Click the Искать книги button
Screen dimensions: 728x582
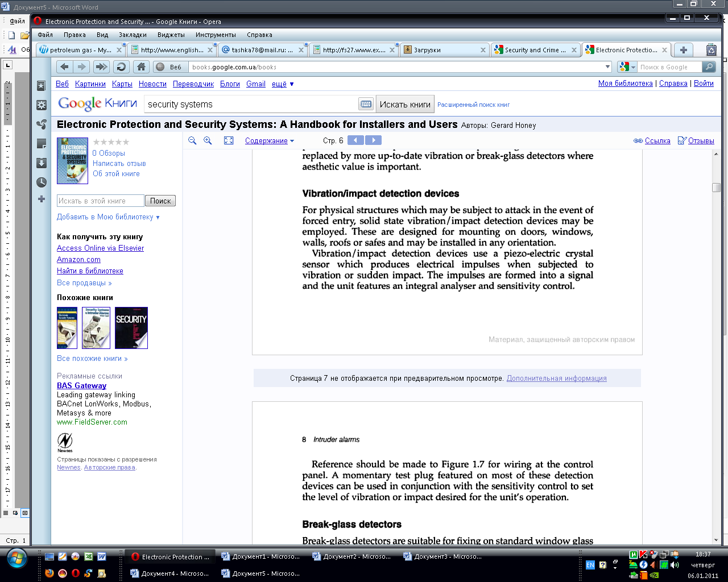(x=405, y=105)
